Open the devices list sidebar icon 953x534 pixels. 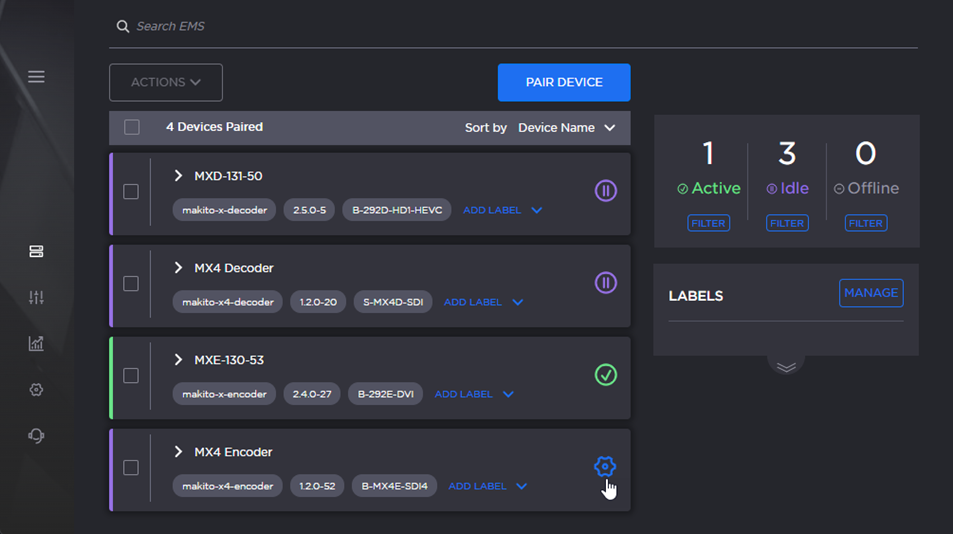click(x=36, y=252)
